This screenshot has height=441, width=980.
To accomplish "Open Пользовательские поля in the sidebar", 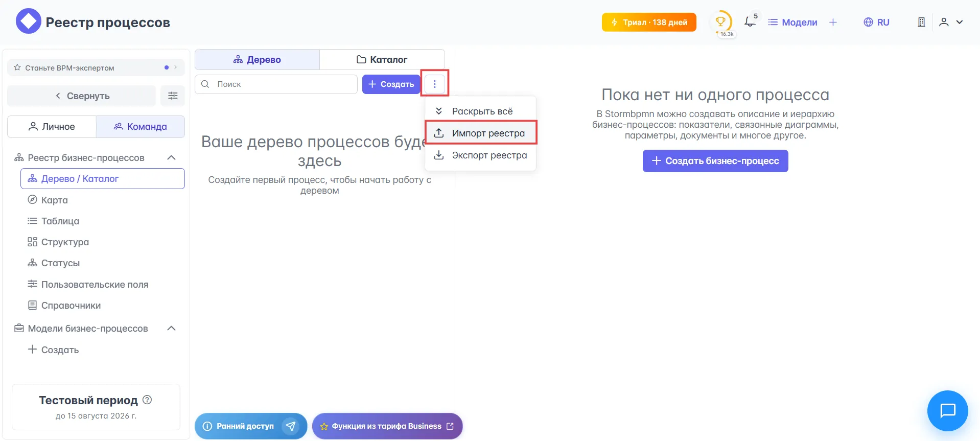I will pyautogui.click(x=95, y=285).
